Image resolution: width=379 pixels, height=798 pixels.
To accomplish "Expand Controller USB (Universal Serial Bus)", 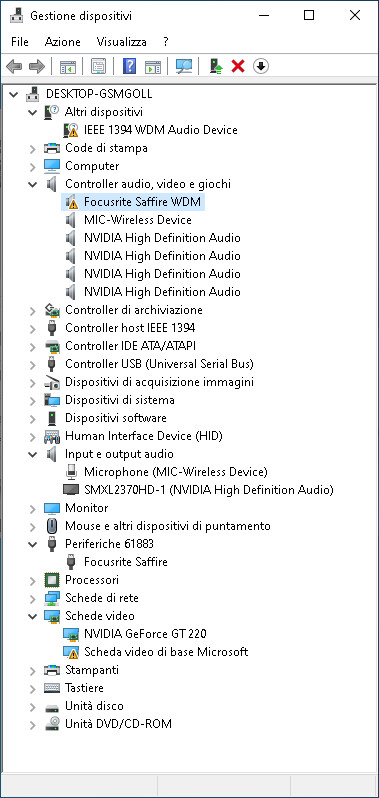I will click(33, 364).
